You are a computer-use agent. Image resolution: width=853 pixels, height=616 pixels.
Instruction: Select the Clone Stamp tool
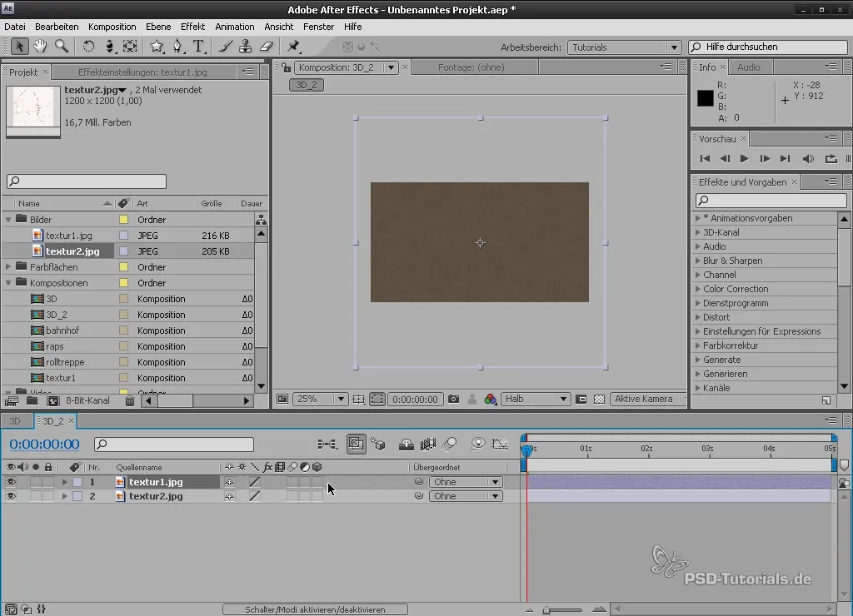(x=246, y=47)
